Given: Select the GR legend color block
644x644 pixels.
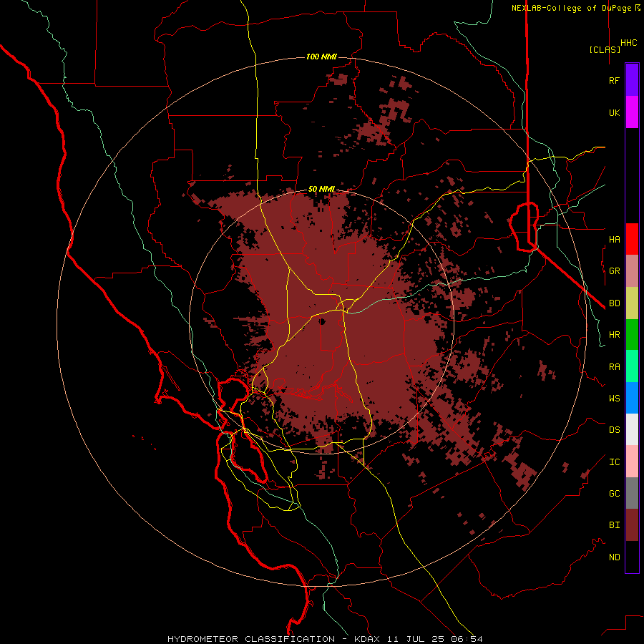Looking at the screenshot, I should click(632, 271).
